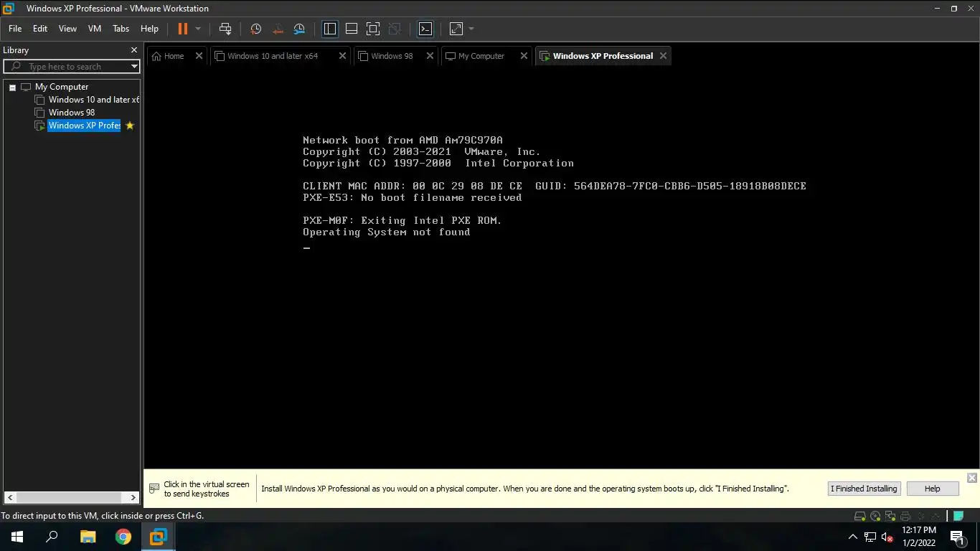Click the network adapter status bar icon
The width and height of the screenshot is (980, 551).
[x=890, y=516]
